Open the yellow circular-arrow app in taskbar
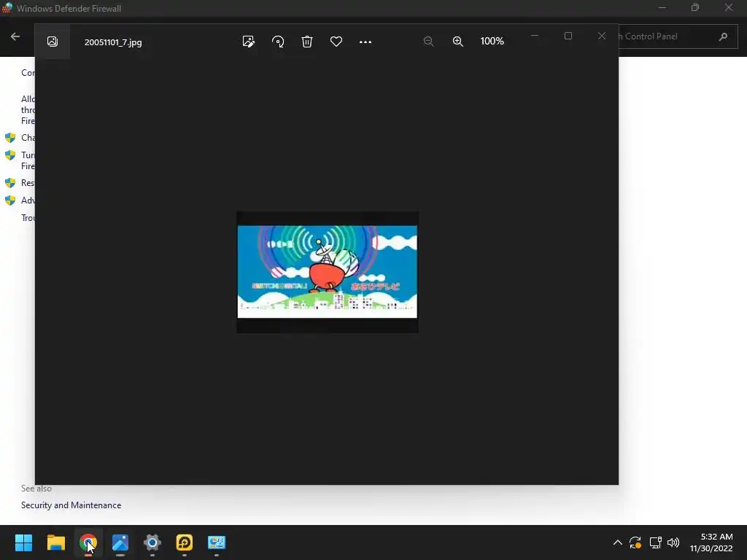 tap(185, 542)
